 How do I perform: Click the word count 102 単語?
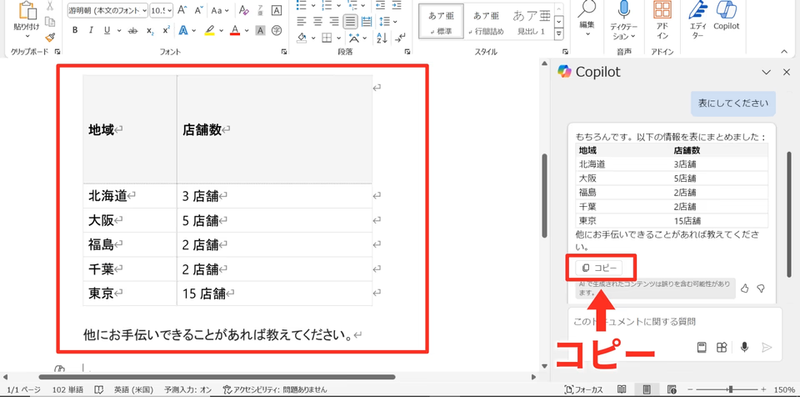pyautogui.click(x=68, y=389)
